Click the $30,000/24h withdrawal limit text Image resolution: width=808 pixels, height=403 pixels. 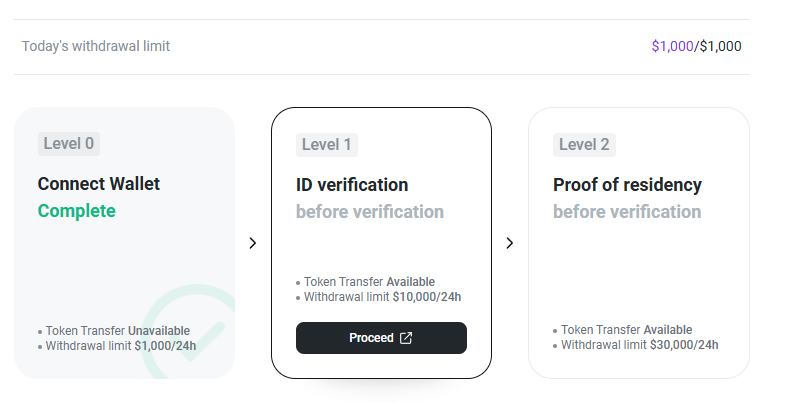click(684, 345)
